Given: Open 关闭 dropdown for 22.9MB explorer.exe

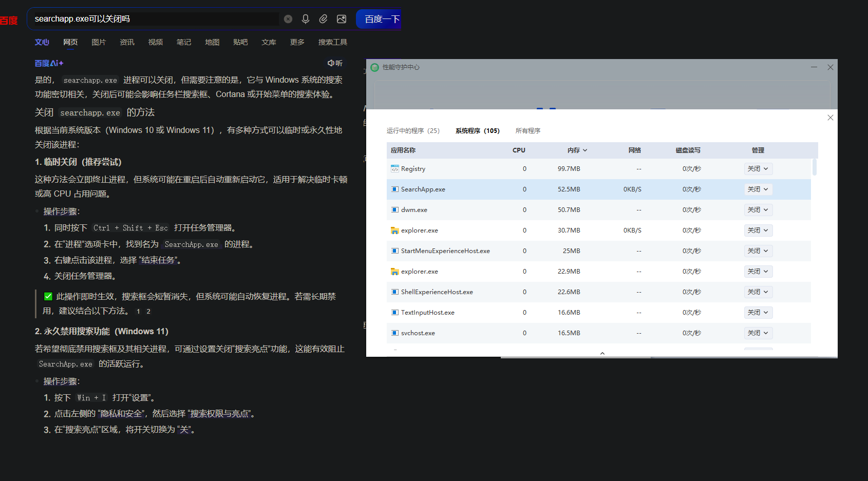Looking at the screenshot, I should [x=758, y=271].
